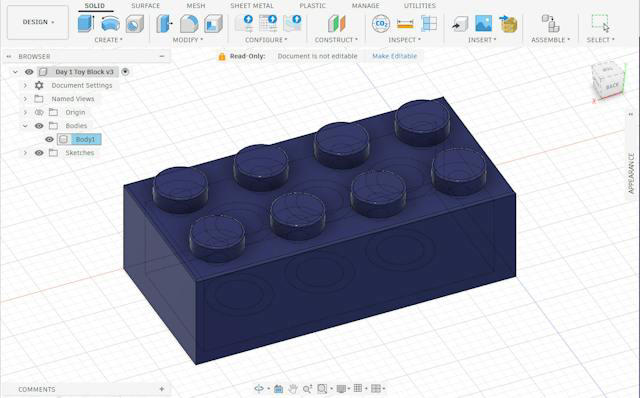Open the CREATE dropdown menu

pos(108,40)
